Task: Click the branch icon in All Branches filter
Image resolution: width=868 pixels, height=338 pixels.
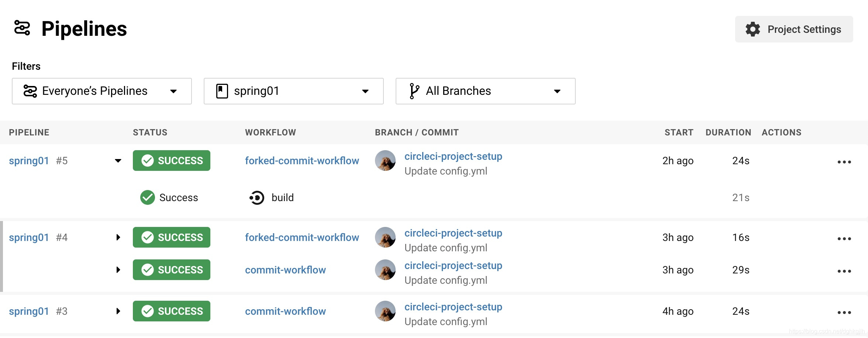Action: click(x=414, y=91)
